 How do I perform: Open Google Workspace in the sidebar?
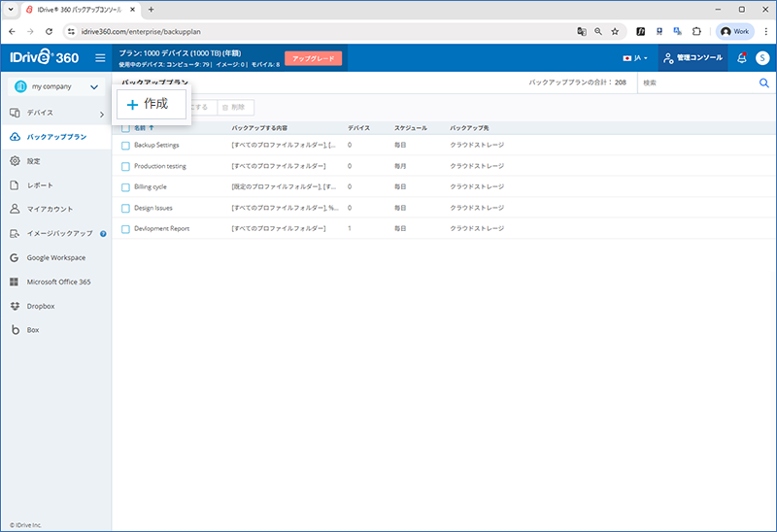55,257
